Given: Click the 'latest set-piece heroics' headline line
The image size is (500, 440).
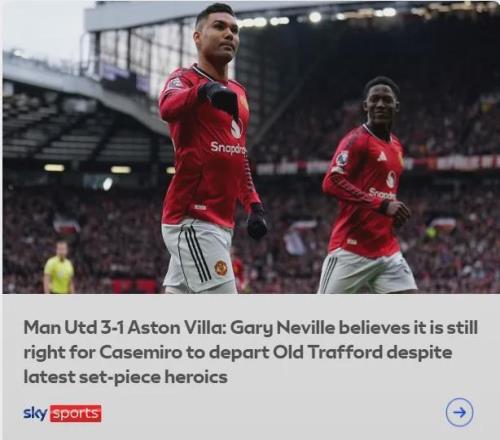Looking at the screenshot, I should [x=125, y=377].
